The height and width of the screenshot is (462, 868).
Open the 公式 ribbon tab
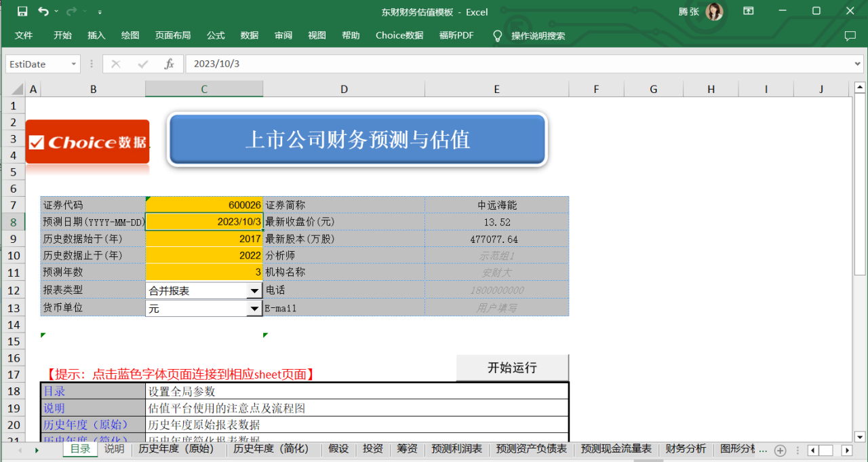(x=216, y=35)
